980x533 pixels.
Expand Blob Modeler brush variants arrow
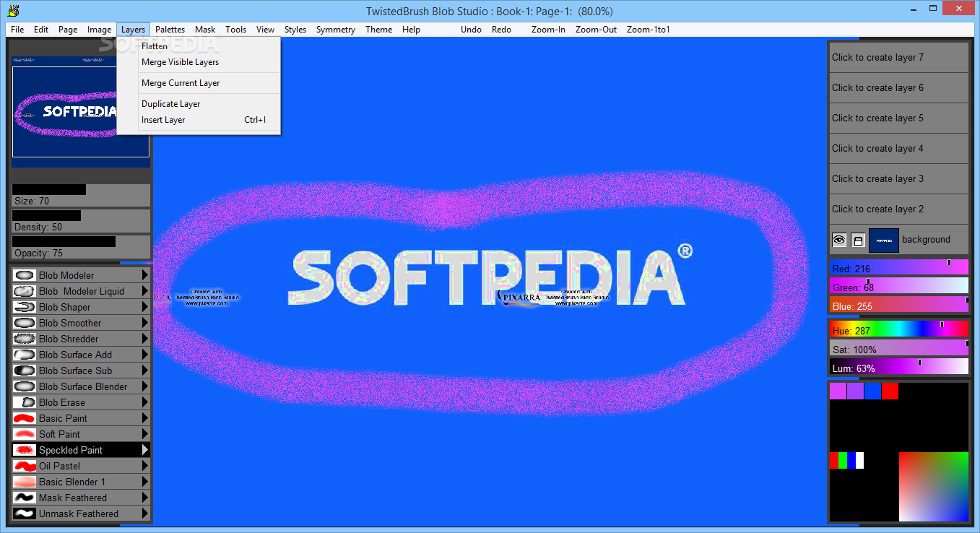145,275
